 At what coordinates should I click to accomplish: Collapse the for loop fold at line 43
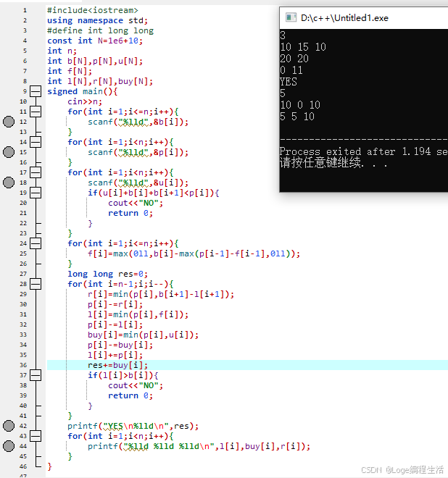tap(36, 436)
